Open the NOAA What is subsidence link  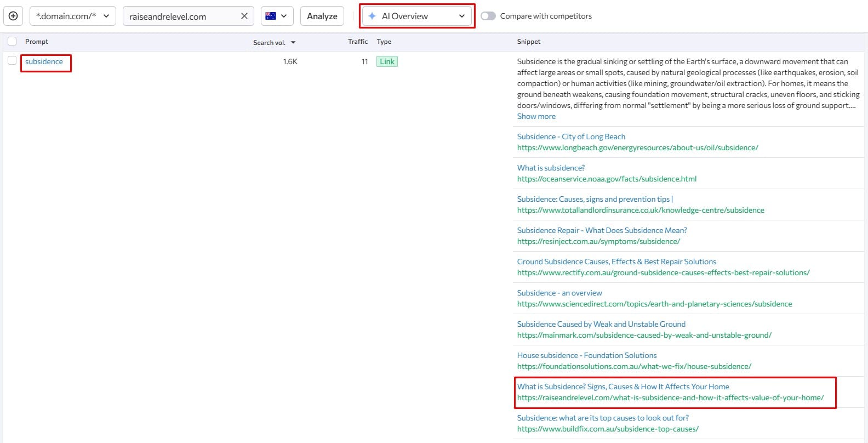click(551, 168)
